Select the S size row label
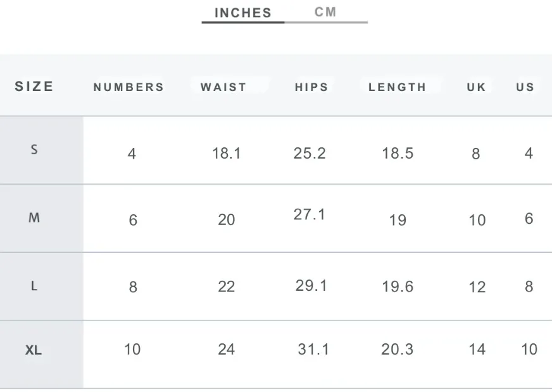552x392 pixels. click(34, 150)
